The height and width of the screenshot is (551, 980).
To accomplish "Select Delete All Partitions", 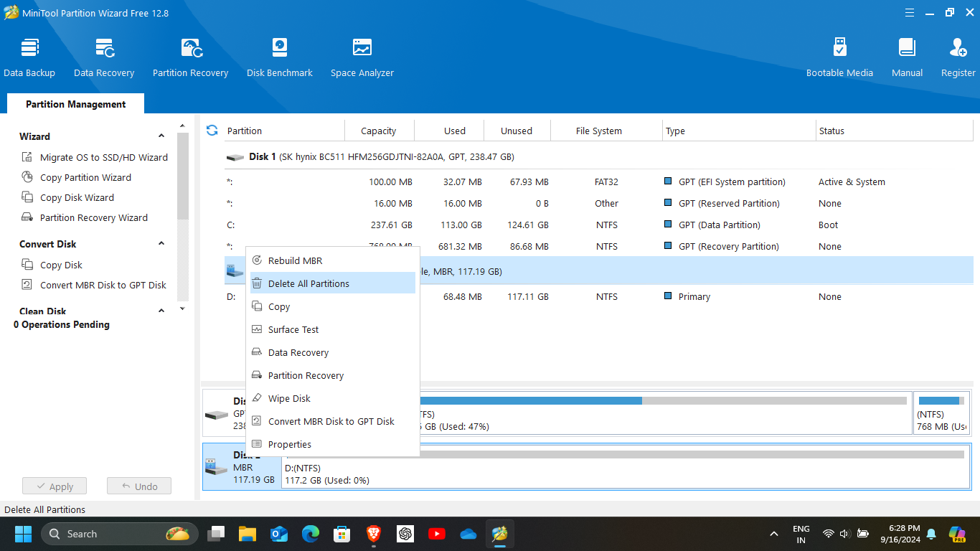I will click(x=333, y=283).
